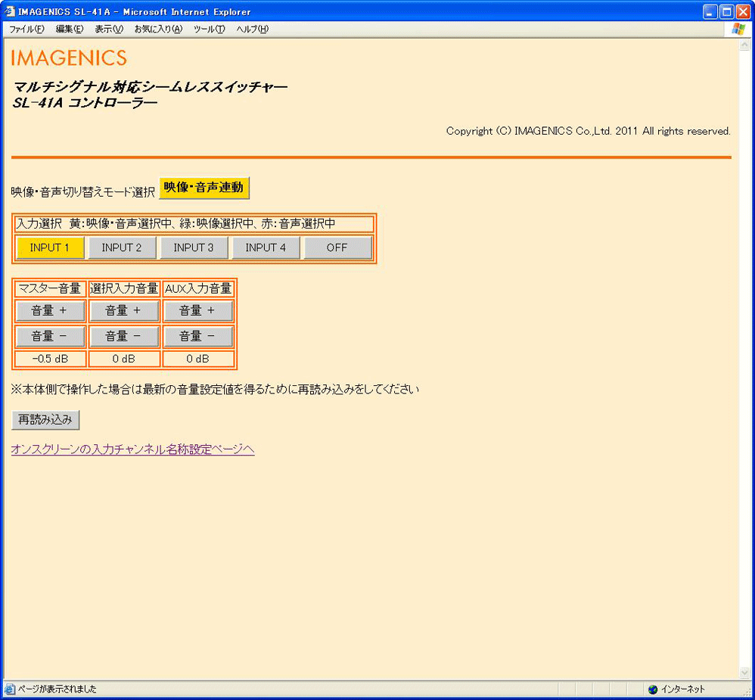755x700 pixels.
Task: Raise AUX入力音量 with 音量 +
Action: (x=198, y=311)
